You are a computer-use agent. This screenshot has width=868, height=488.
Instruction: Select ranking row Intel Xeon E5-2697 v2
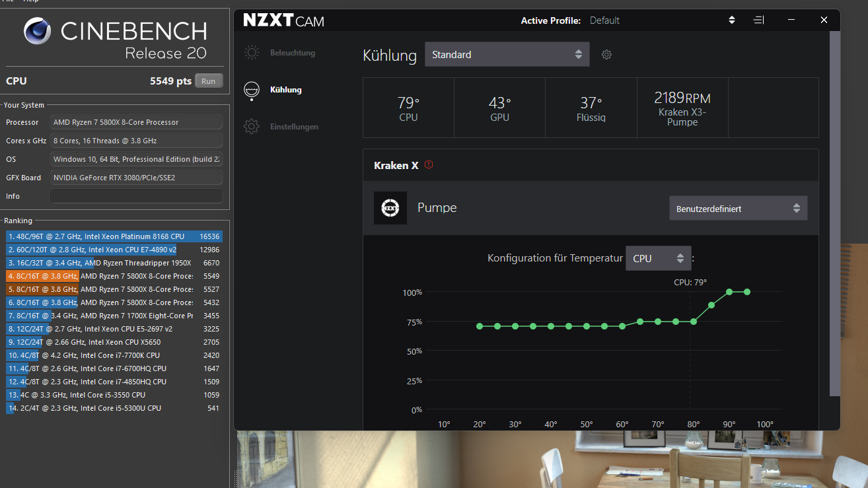pyautogui.click(x=114, y=329)
